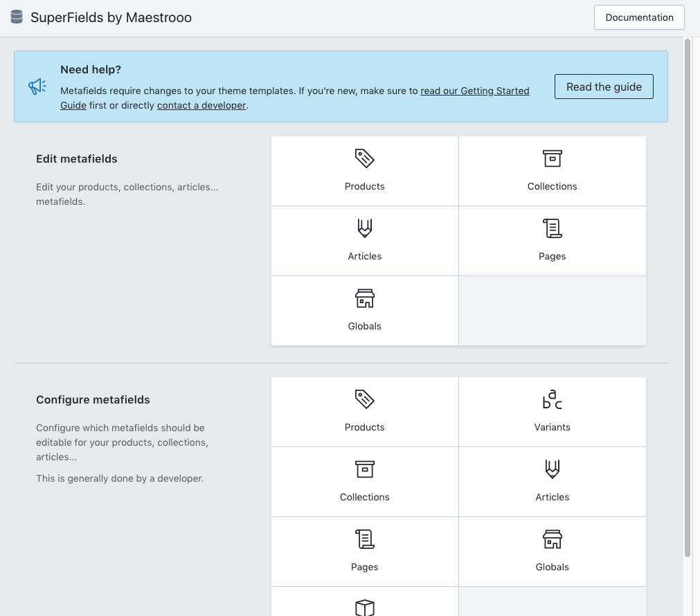Click the Collections box icon under Edit metafields
Image resolution: width=700 pixels, height=616 pixels.
coord(553,158)
